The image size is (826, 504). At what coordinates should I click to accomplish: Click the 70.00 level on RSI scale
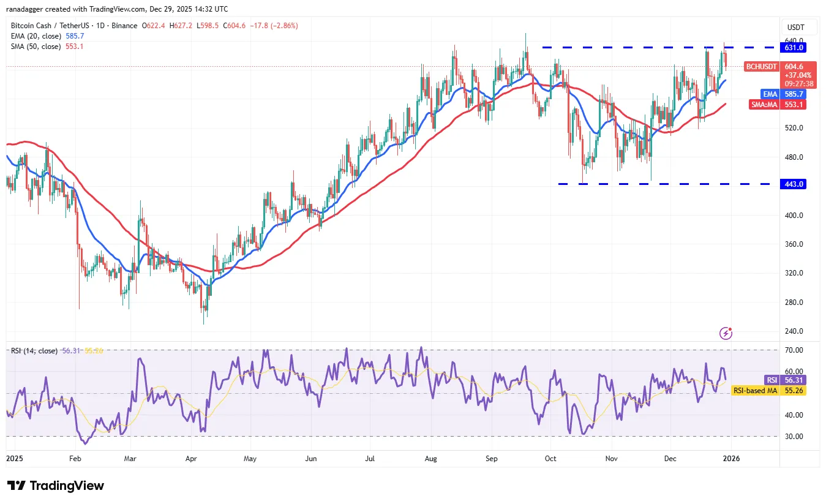click(794, 350)
